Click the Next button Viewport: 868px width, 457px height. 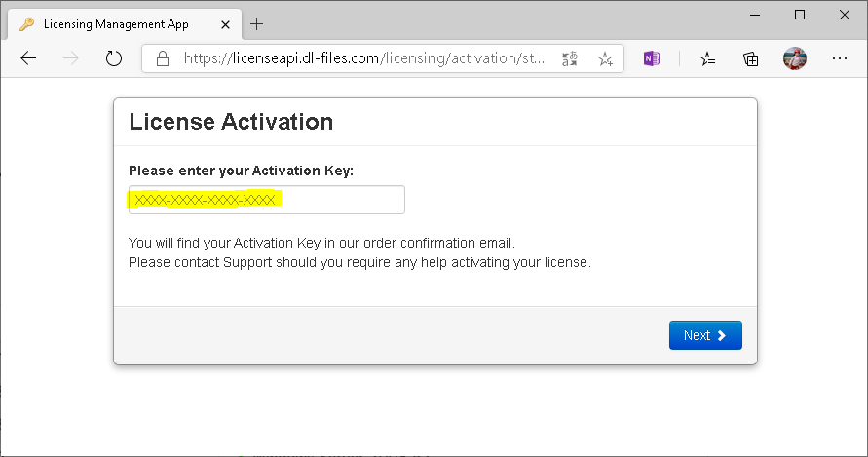[705, 335]
